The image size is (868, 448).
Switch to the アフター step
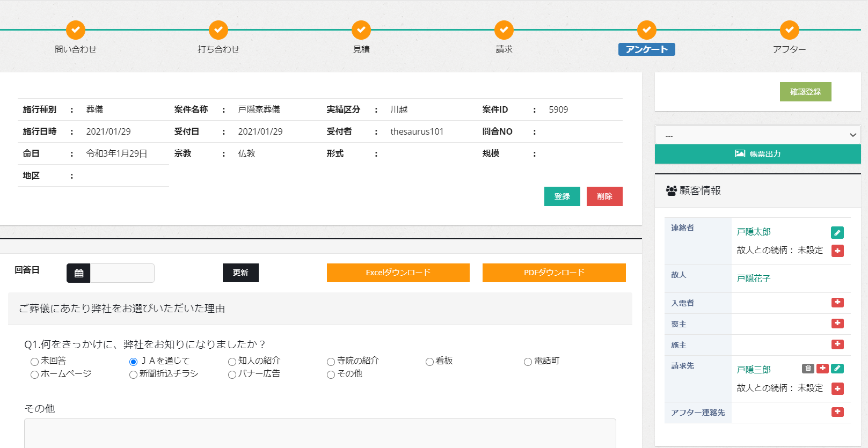pos(789,31)
